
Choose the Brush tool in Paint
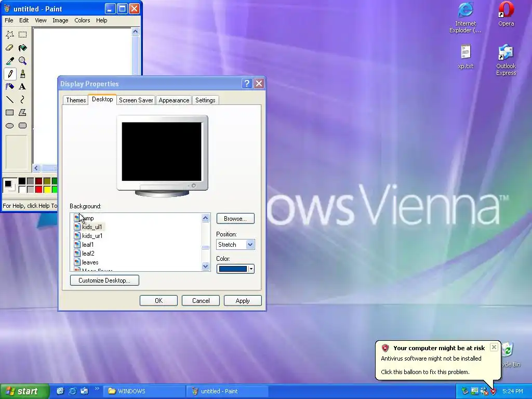23,74
